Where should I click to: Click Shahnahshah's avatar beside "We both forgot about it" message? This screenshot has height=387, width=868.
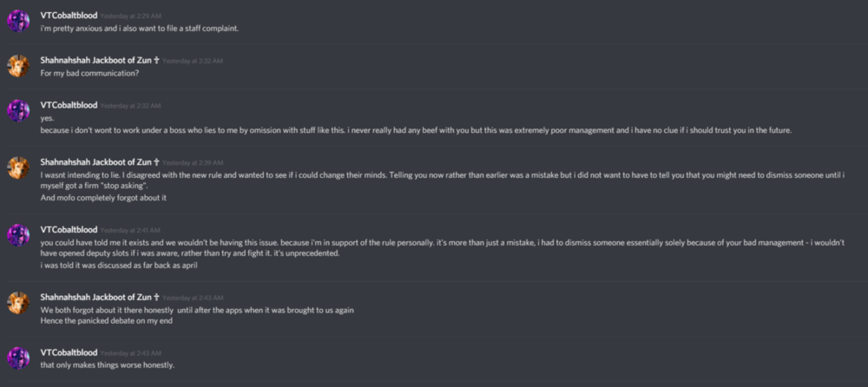coord(18,302)
